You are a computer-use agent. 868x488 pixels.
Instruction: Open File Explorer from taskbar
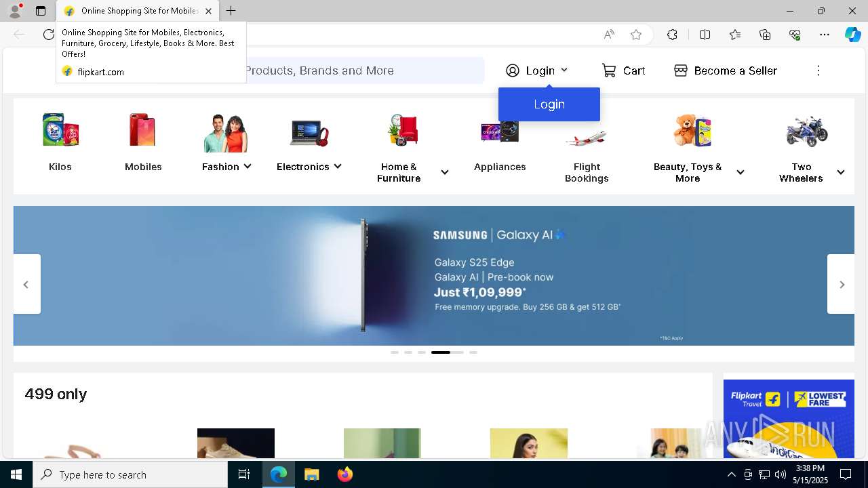coord(312,474)
